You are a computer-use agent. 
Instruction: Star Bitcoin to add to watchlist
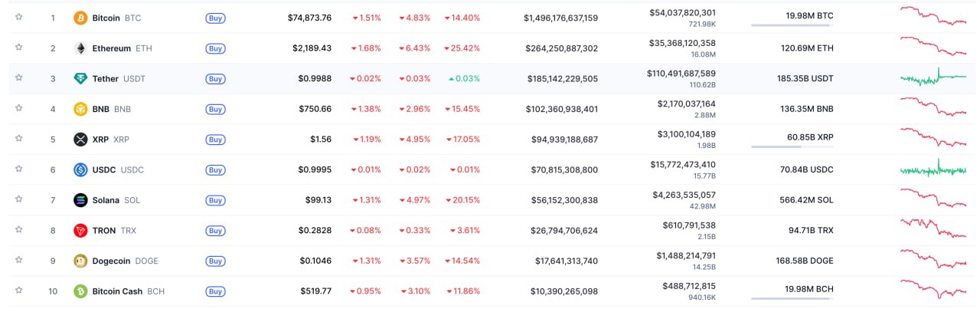[x=19, y=17]
